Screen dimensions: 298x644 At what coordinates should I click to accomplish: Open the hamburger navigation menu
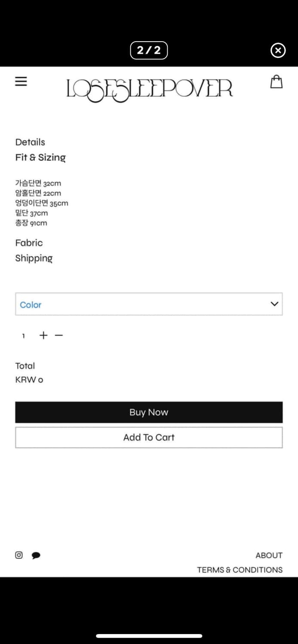tap(21, 82)
